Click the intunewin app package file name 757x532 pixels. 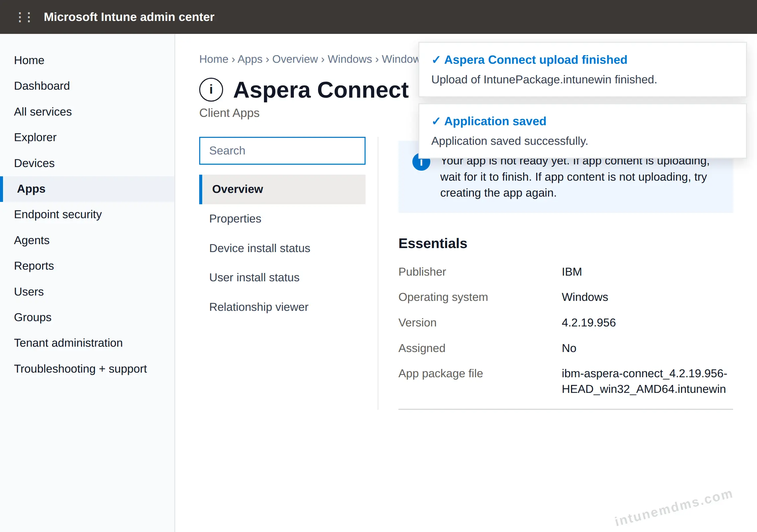click(x=644, y=381)
